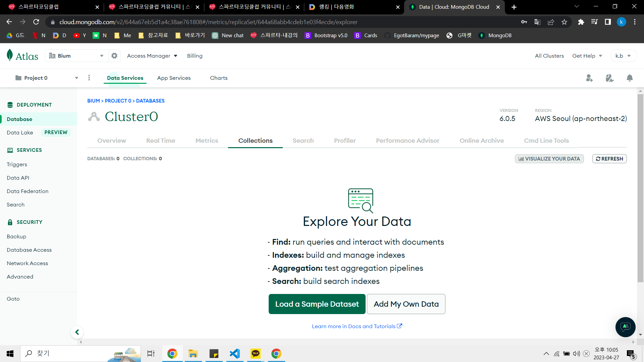Open the Project 0 selector dropdown

(x=47, y=78)
